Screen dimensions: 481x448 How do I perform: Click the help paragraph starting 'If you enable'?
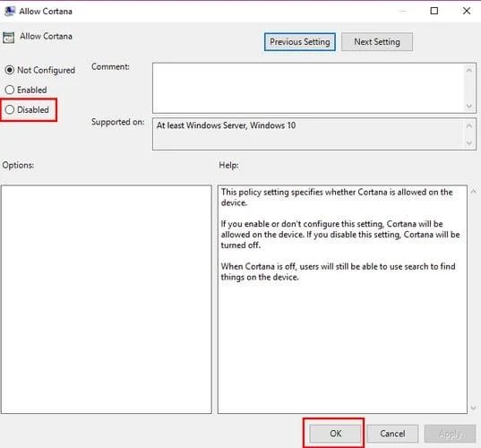(x=340, y=235)
